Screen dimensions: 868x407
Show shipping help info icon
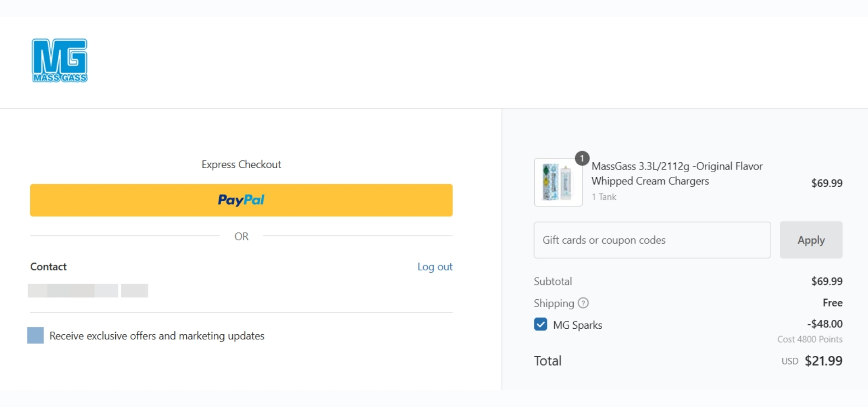583,303
